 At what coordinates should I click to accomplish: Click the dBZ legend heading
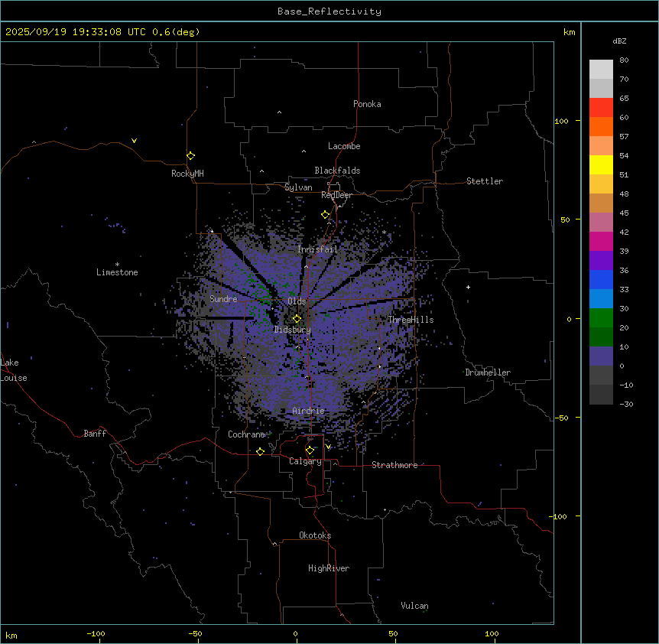tap(620, 41)
